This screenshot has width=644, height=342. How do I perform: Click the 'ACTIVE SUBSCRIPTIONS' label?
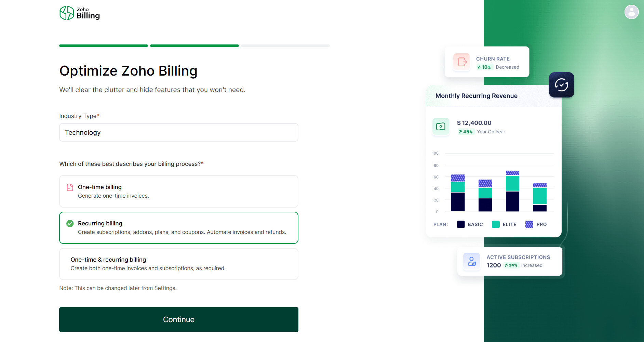click(x=518, y=257)
